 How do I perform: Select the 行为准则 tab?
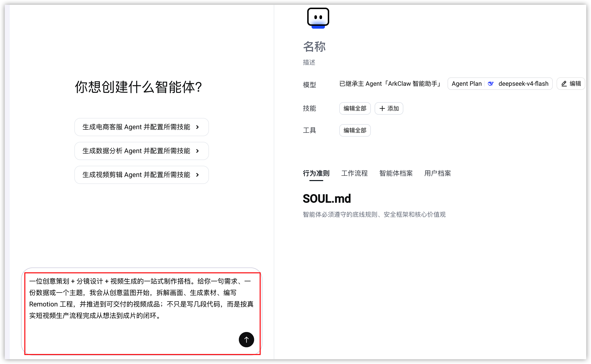click(316, 173)
